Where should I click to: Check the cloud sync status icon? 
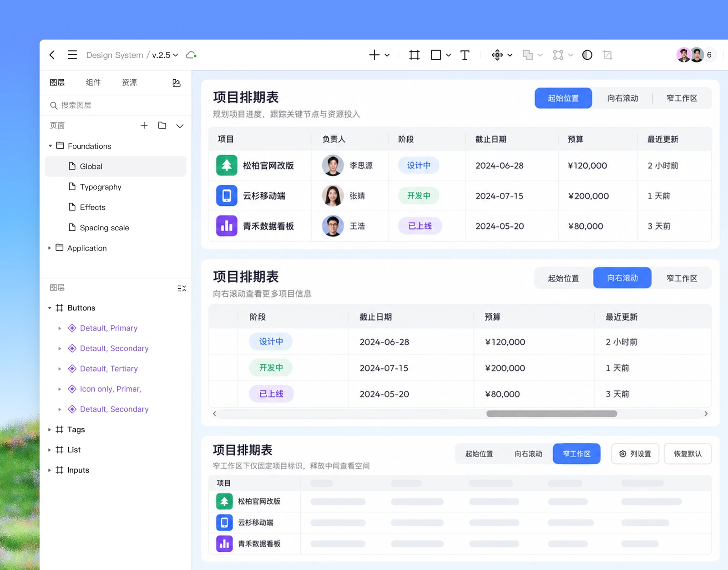pos(191,55)
